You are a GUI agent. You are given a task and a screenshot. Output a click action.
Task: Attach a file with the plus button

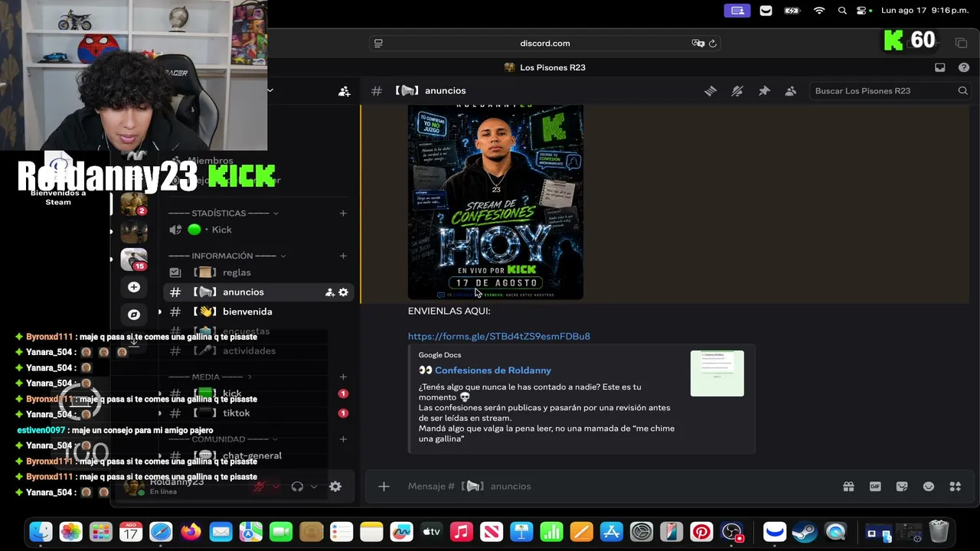384,487
